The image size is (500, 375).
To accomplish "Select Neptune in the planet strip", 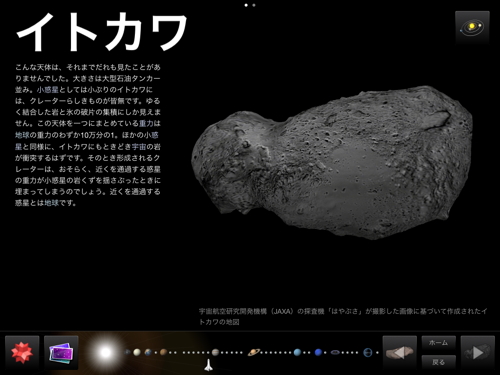I will [x=318, y=352].
